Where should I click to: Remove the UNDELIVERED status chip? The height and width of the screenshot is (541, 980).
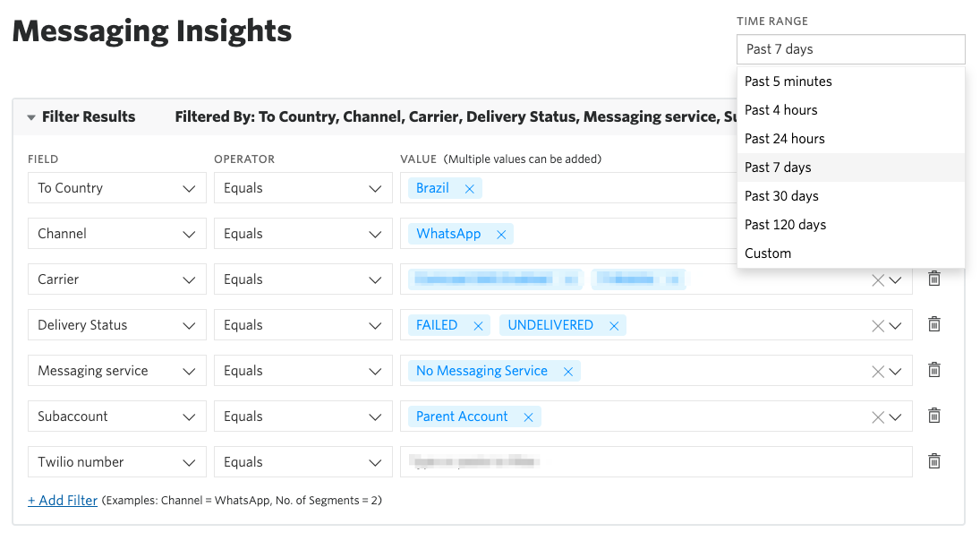613,325
